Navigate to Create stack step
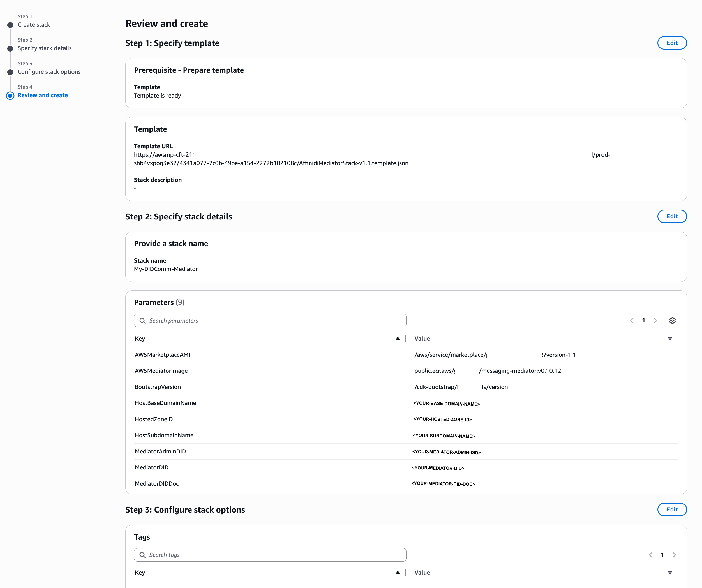Image resolution: width=702 pixels, height=588 pixels. click(x=34, y=25)
